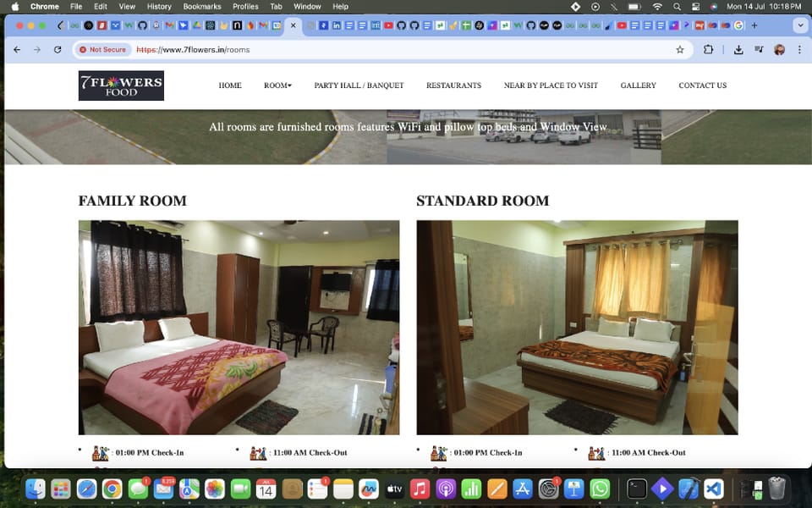Screen dimensions: 812x508
Task: Click Family Room check-out icon
Action: click(x=258, y=453)
